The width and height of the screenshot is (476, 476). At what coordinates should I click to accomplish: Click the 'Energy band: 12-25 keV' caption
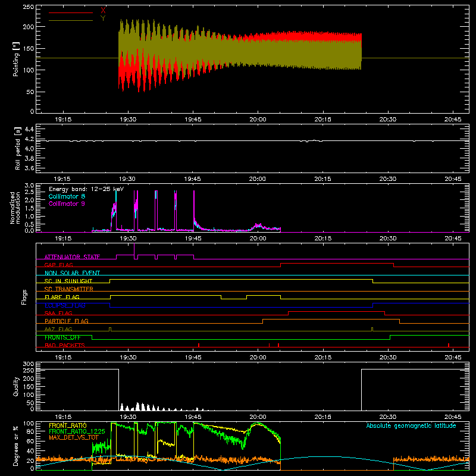click(x=86, y=189)
